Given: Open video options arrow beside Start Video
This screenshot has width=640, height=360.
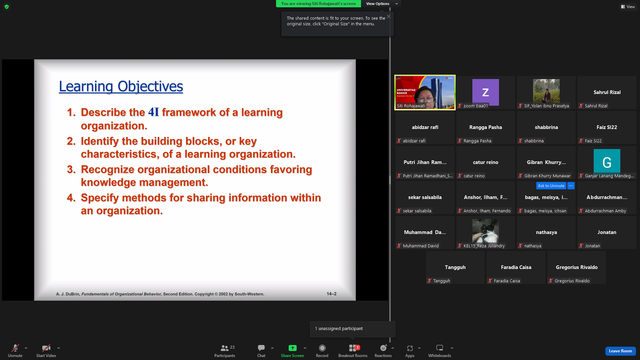Looking at the screenshot, I should pyautogui.click(x=58, y=348).
